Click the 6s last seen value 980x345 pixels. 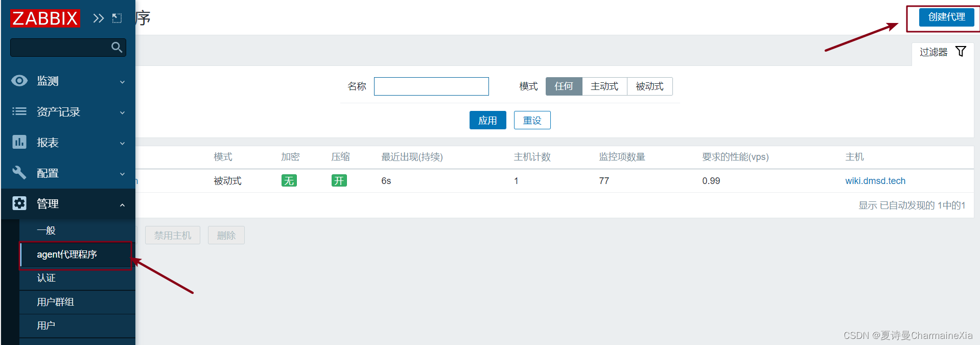tap(386, 180)
